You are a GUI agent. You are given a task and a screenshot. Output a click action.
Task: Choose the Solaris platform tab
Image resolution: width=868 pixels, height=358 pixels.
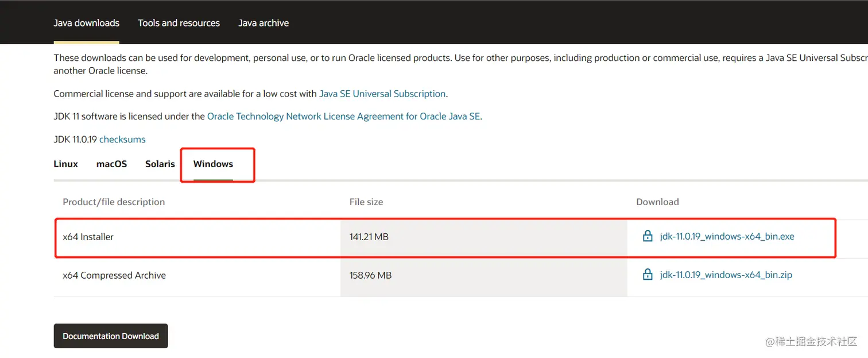pos(160,164)
